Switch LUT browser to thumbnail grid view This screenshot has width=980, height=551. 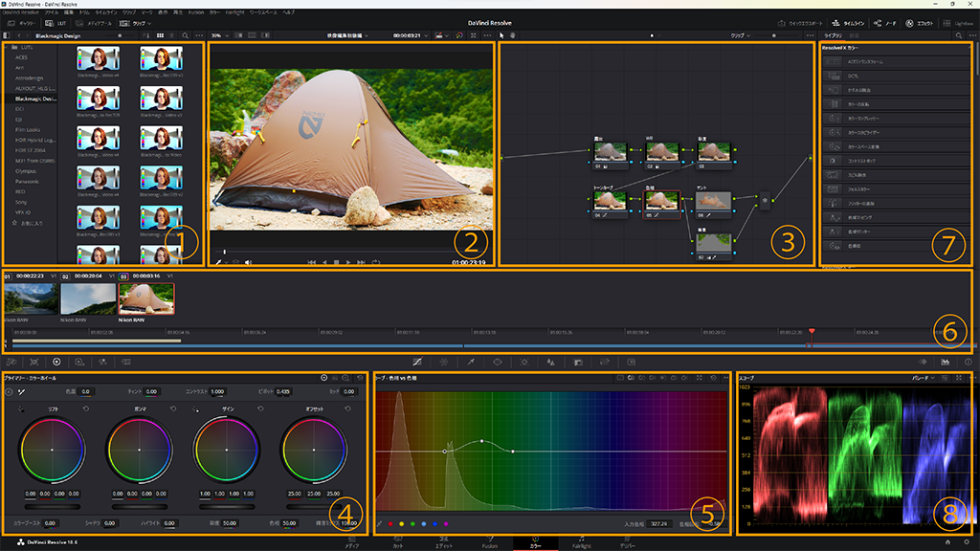pos(160,35)
